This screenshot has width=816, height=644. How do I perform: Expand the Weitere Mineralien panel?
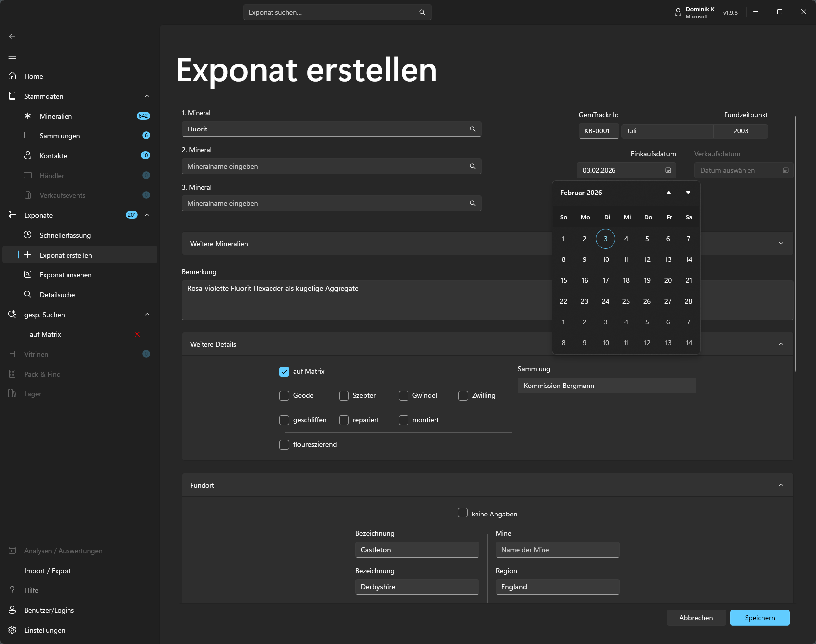[781, 243]
